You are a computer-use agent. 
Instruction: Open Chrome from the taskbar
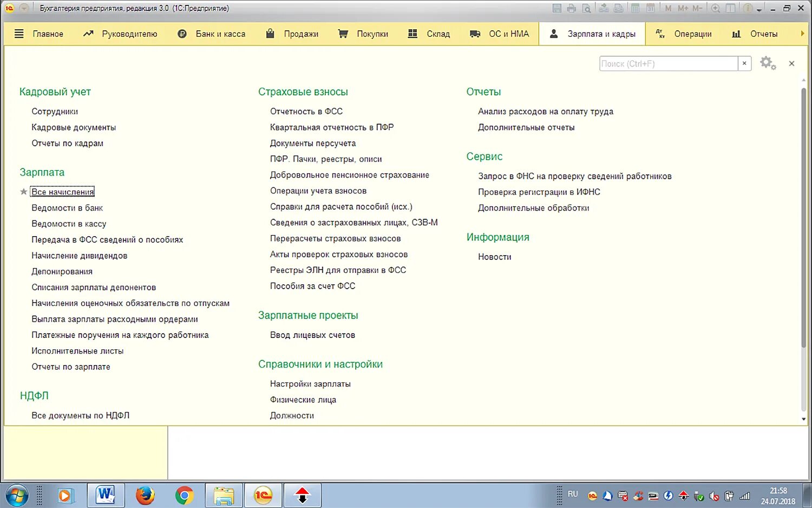point(184,495)
